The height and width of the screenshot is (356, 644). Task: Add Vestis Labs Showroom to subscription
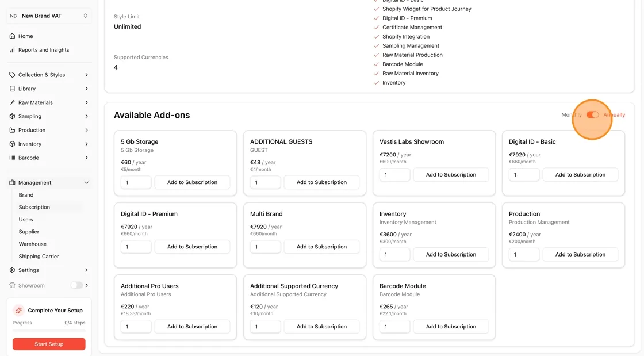(451, 174)
